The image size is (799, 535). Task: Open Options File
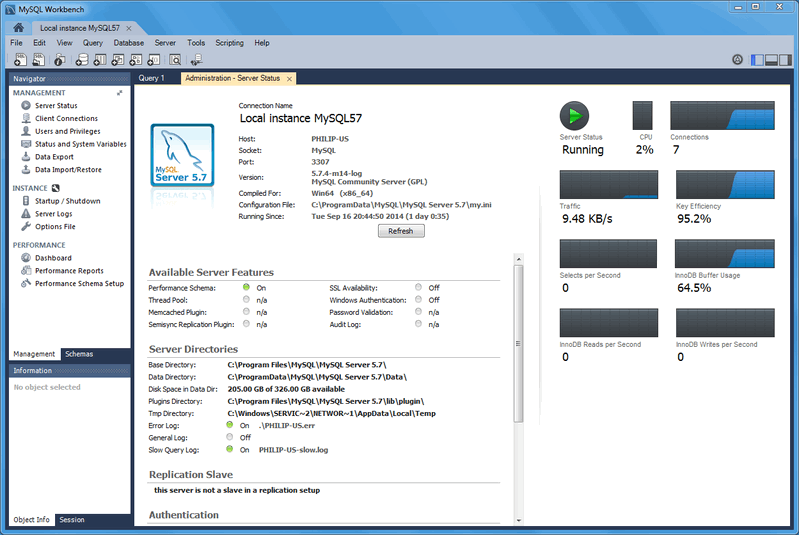pyautogui.click(x=55, y=226)
